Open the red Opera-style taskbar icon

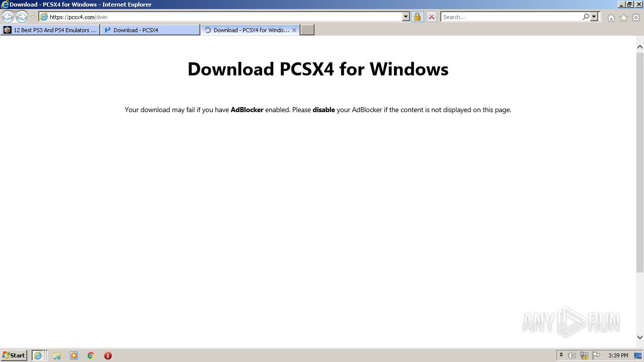108,355
